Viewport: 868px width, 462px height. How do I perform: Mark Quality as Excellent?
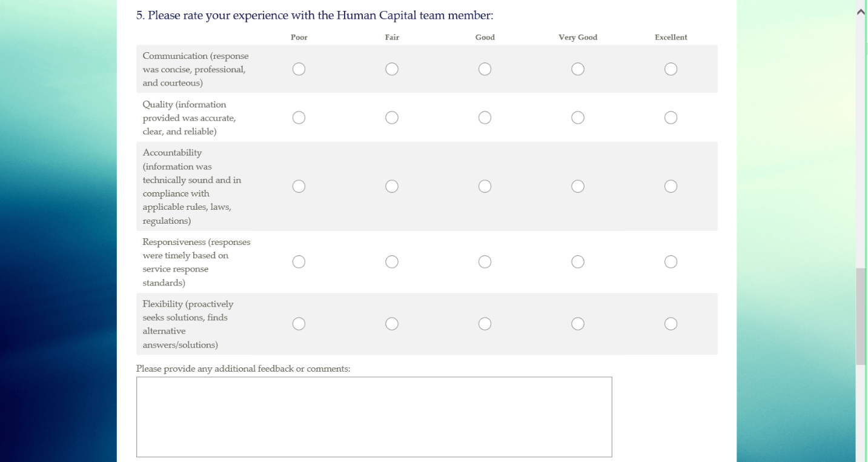[x=671, y=118]
